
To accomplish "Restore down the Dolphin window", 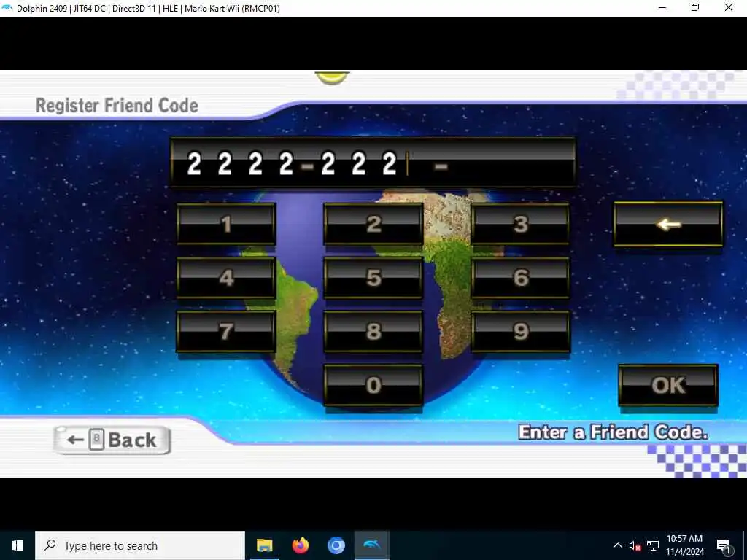I will pyautogui.click(x=695, y=8).
